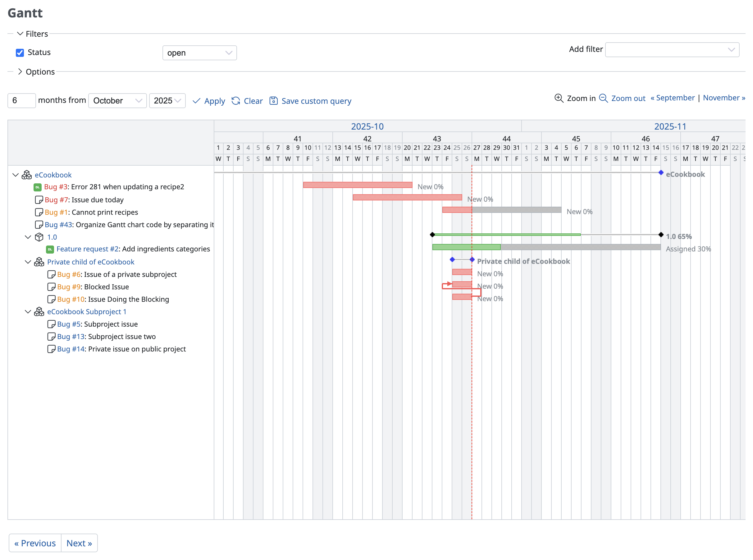Click the issue icon next to Bug #43
Viewport: 753px width, 560px height.
(39, 225)
